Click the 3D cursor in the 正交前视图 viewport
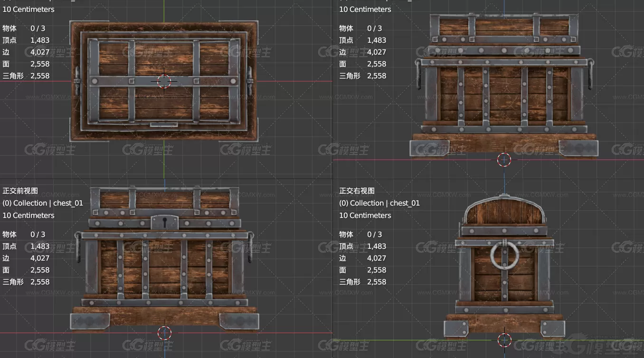644x358 pixels. 164,333
